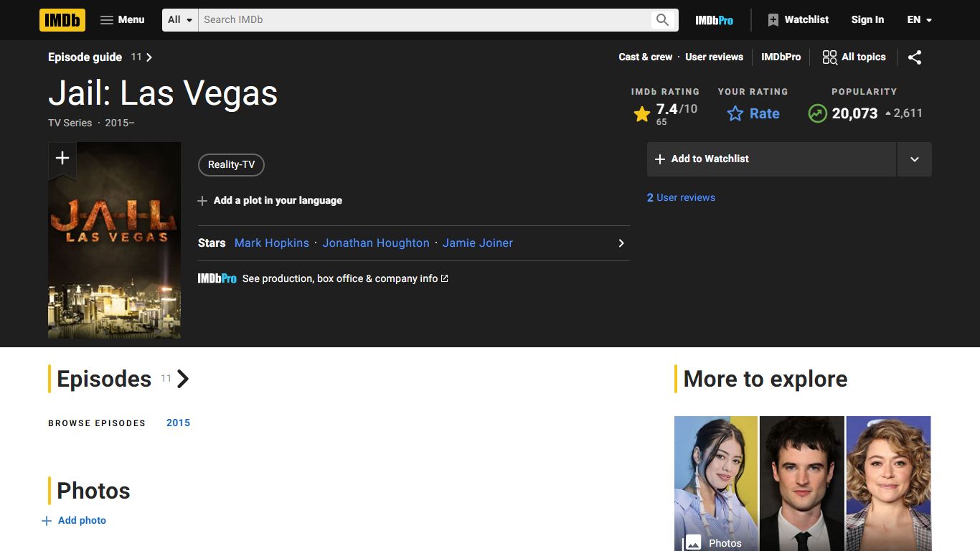Open the 2 User reviews link

(x=681, y=198)
